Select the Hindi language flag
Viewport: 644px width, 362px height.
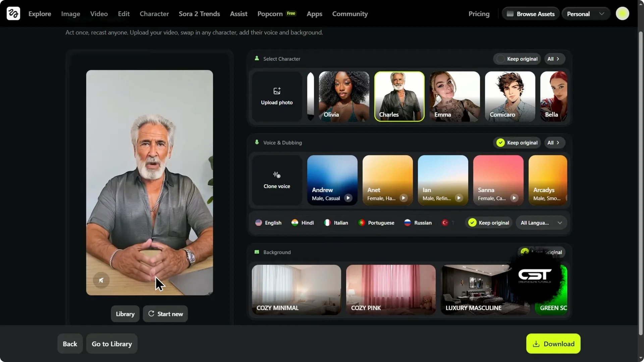tap(294, 222)
